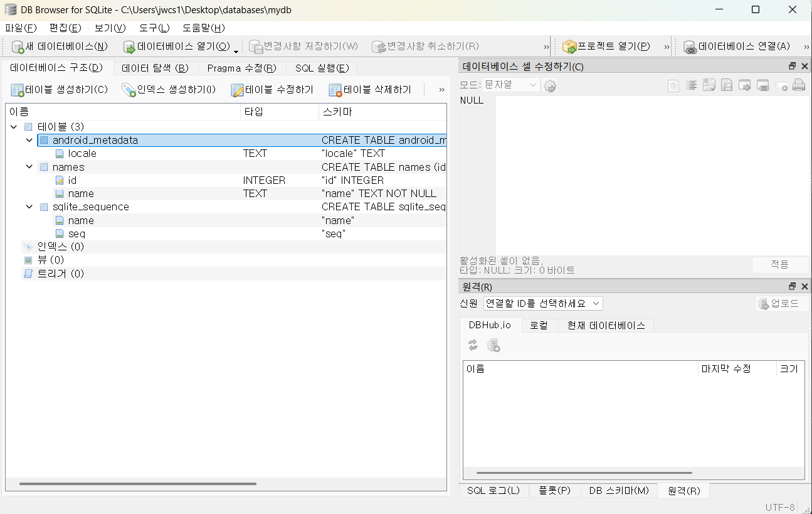
Task: Float the 데이터베이스 셀 수정하기 panel
Action: pos(793,67)
